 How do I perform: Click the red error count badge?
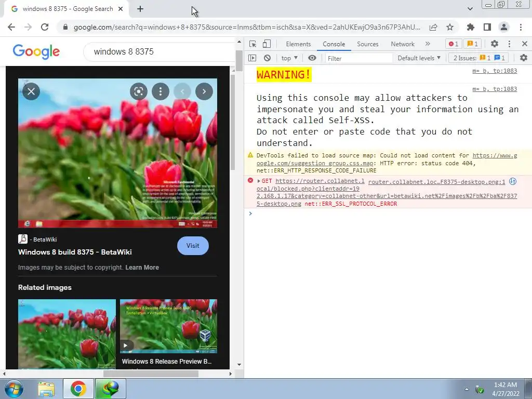(454, 44)
